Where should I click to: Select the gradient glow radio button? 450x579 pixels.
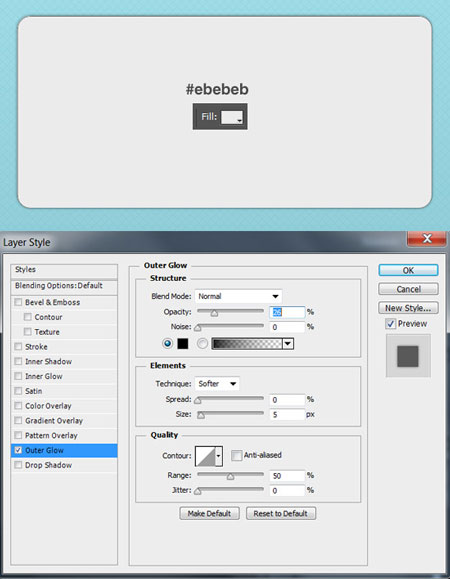202,344
